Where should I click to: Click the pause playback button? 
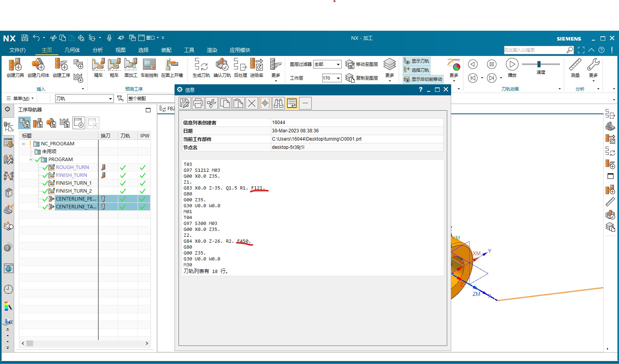(492, 64)
